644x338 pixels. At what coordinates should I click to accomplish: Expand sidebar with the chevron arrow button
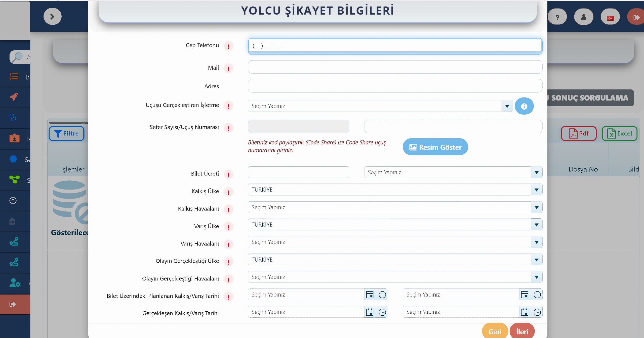(x=52, y=17)
